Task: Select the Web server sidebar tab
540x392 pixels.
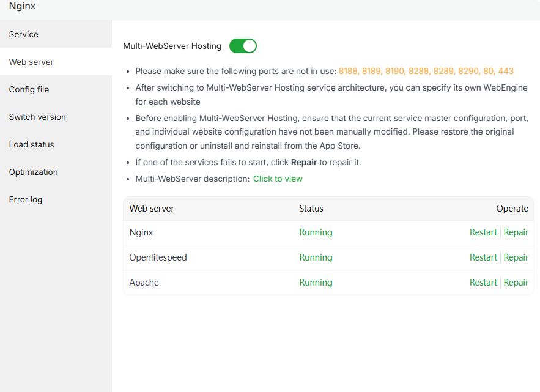Action: (31, 62)
